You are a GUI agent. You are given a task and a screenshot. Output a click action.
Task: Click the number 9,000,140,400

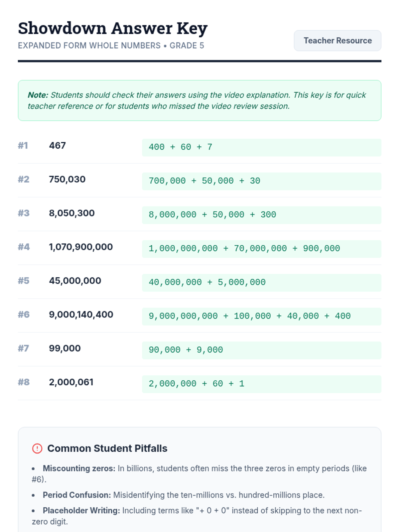click(x=81, y=315)
